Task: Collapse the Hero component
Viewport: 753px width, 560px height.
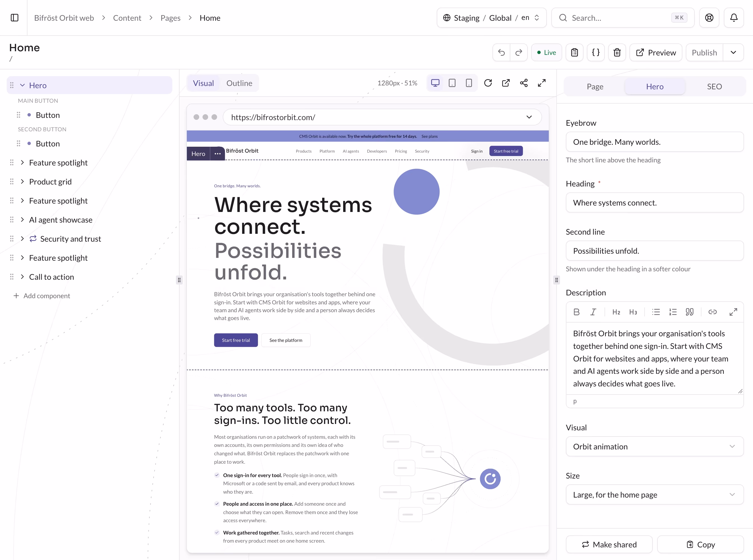Action: click(x=22, y=85)
